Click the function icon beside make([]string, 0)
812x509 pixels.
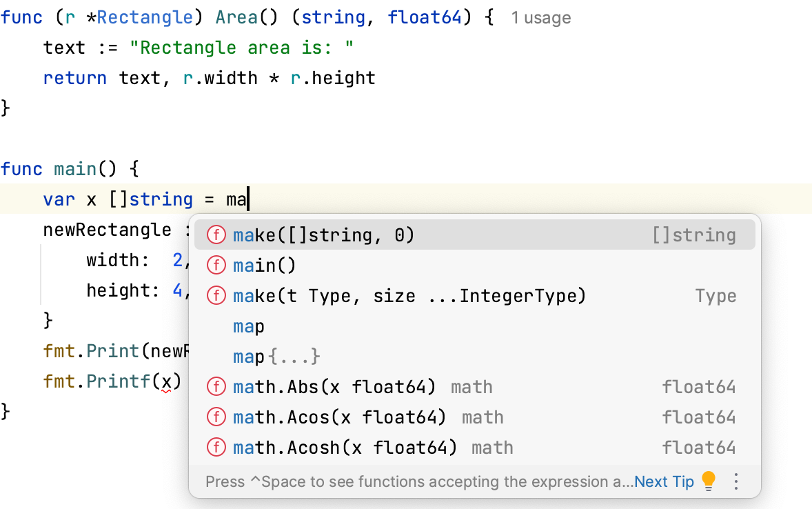tap(216, 236)
